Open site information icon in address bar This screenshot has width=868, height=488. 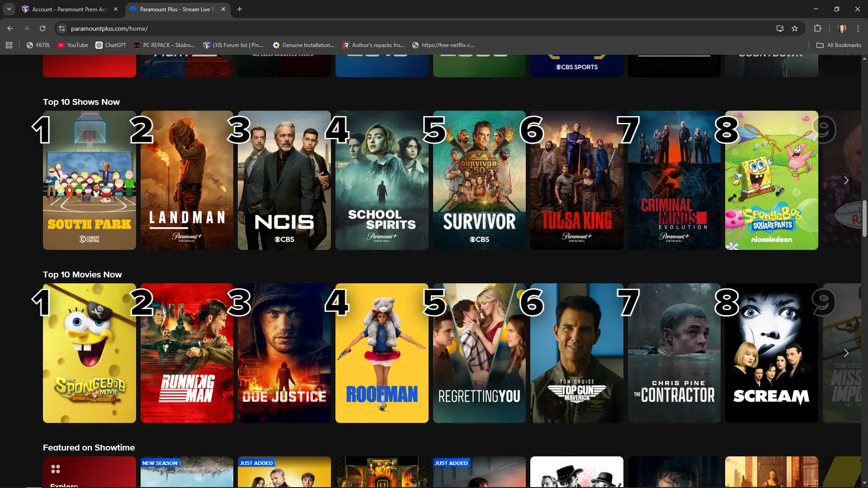[x=62, y=28]
